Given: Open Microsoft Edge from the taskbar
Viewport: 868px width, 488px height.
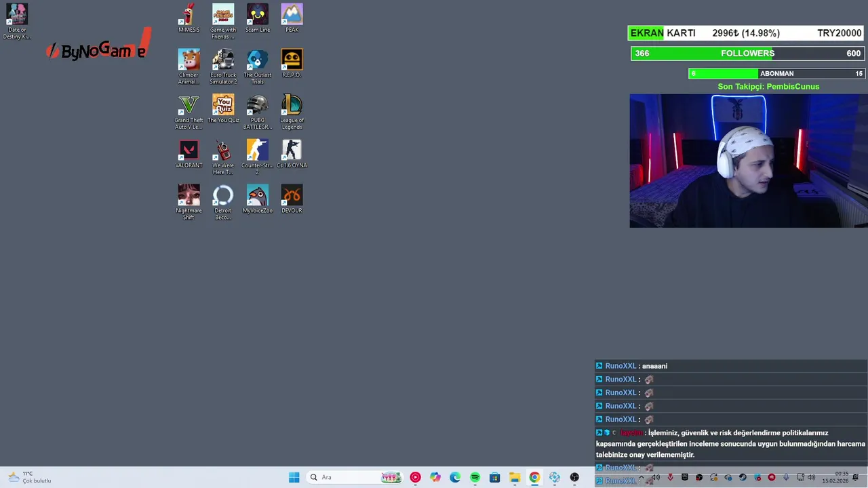Looking at the screenshot, I should click(x=455, y=477).
